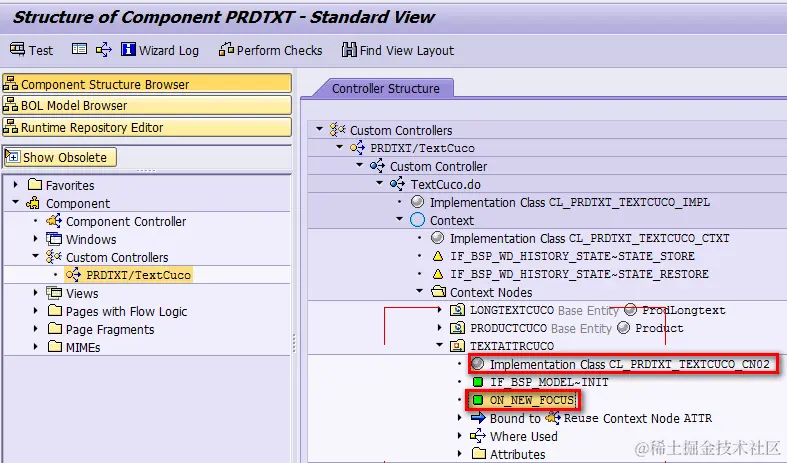Click the display layout icon next to Test
Image resolution: width=787 pixels, height=463 pixels.
[79, 49]
